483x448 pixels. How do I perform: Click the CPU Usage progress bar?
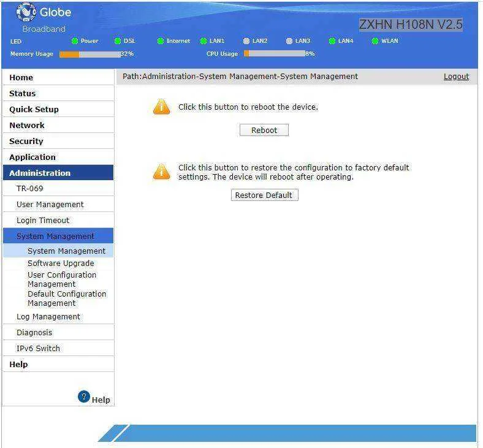pos(275,53)
